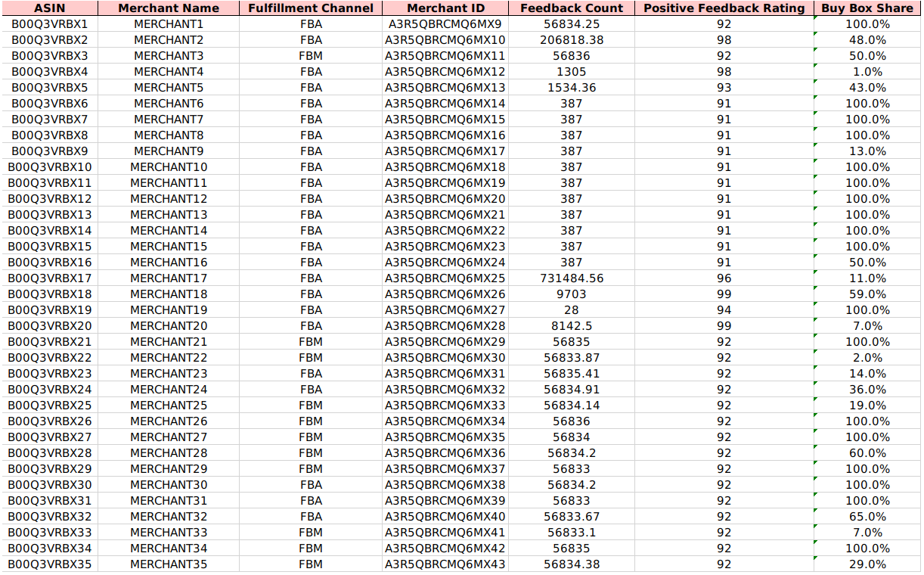Select ASIN cell B00Q3VRBX21
The image size is (924, 575).
(50, 342)
